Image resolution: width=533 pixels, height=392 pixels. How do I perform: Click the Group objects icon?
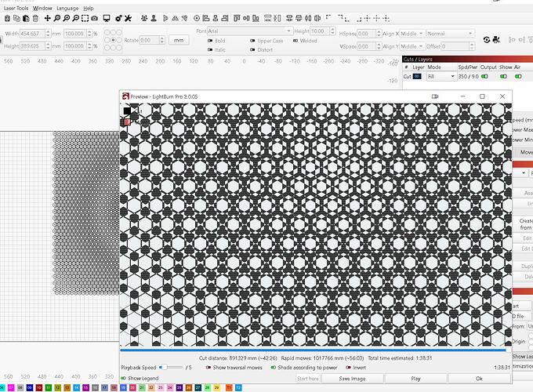point(144,18)
